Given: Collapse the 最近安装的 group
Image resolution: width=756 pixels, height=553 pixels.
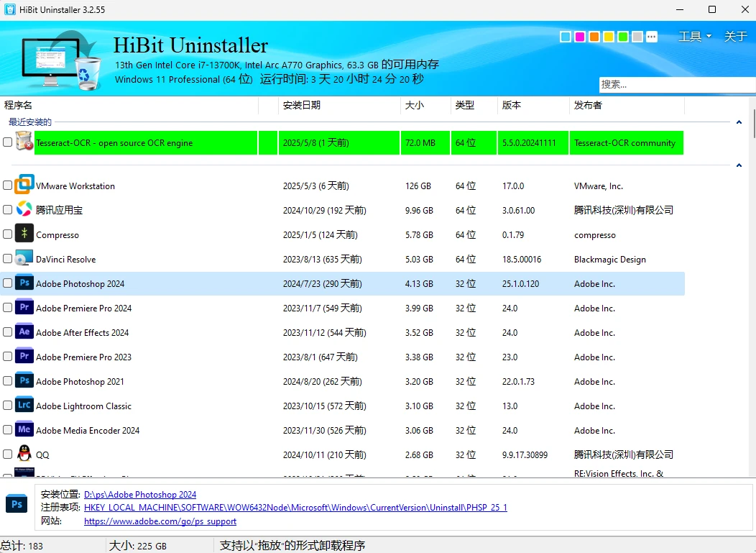Looking at the screenshot, I should pyautogui.click(x=739, y=123).
